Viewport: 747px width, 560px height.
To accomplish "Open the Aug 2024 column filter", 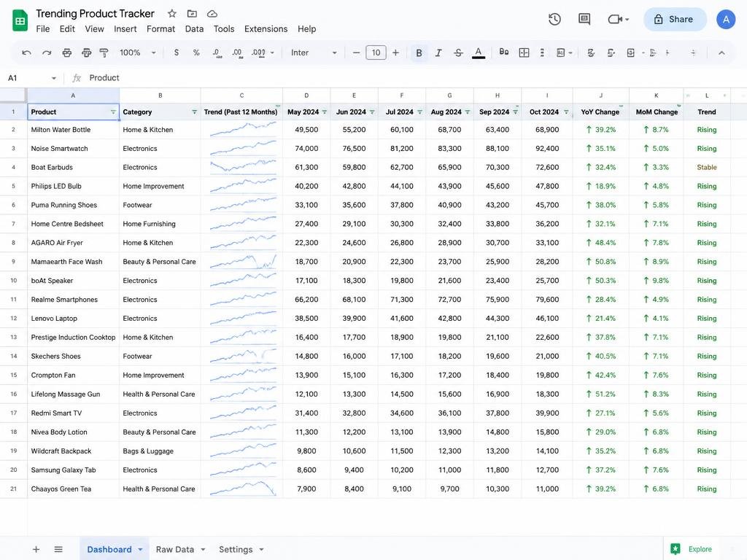I will click(x=468, y=112).
